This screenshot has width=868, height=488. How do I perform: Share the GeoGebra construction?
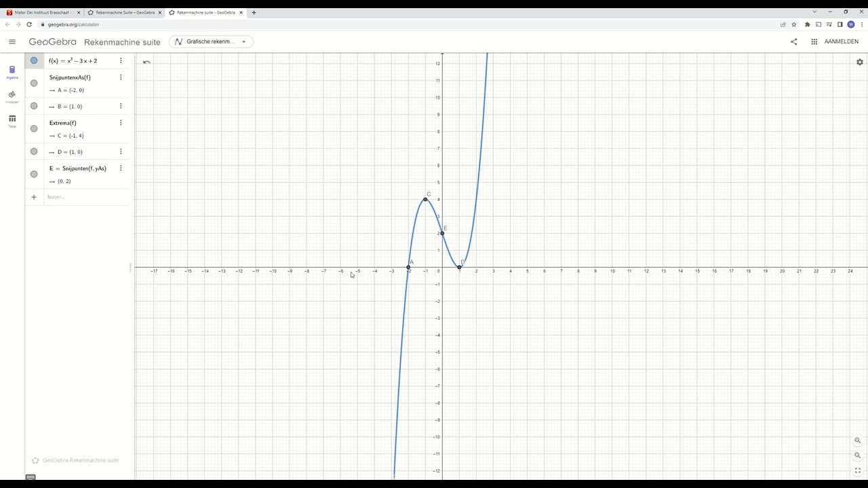pos(794,41)
